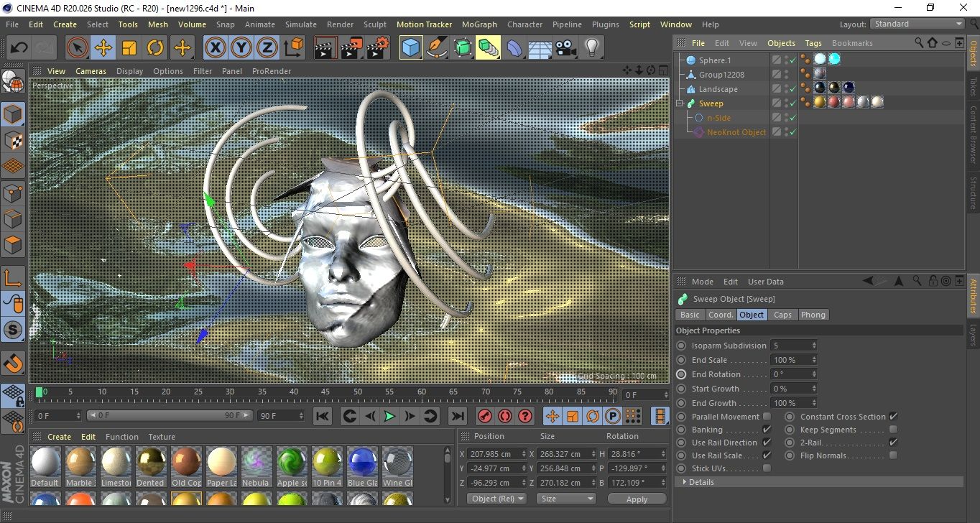The image size is (980, 523).
Task: Open Texture menu in material manager
Action: click(x=162, y=437)
